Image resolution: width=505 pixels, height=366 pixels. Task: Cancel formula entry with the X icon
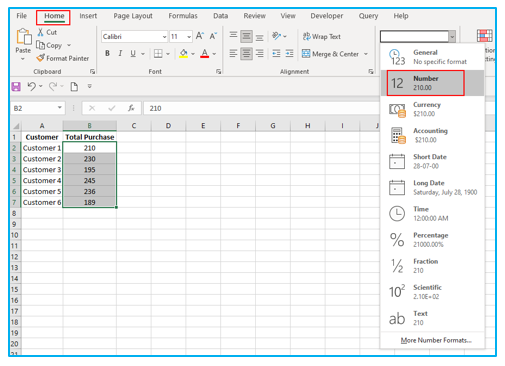92,108
